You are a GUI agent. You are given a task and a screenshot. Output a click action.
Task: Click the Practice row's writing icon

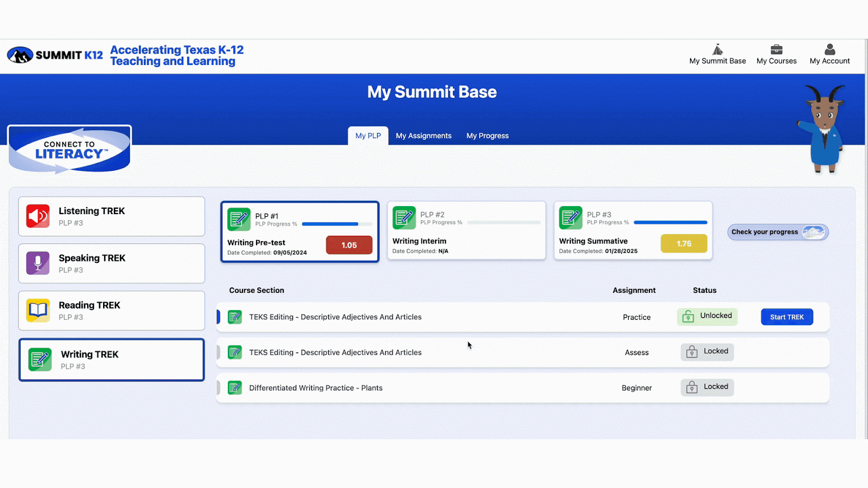tap(235, 317)
